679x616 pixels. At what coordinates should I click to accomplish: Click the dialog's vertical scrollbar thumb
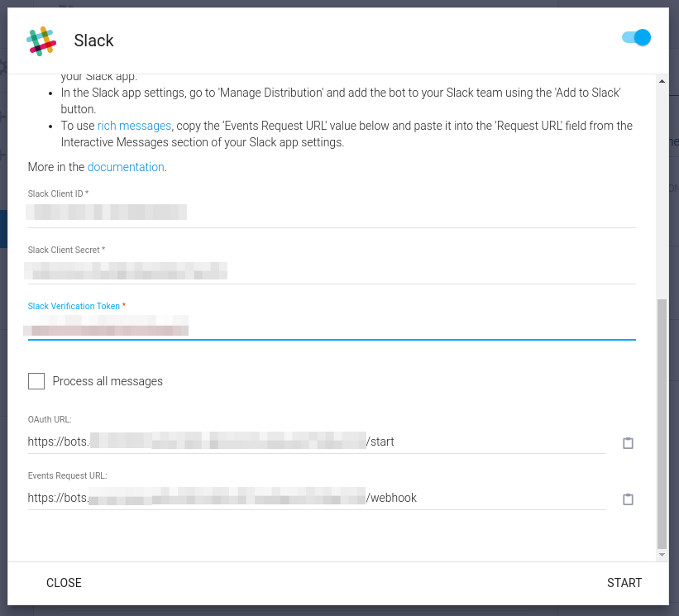(x=662, y=422)
